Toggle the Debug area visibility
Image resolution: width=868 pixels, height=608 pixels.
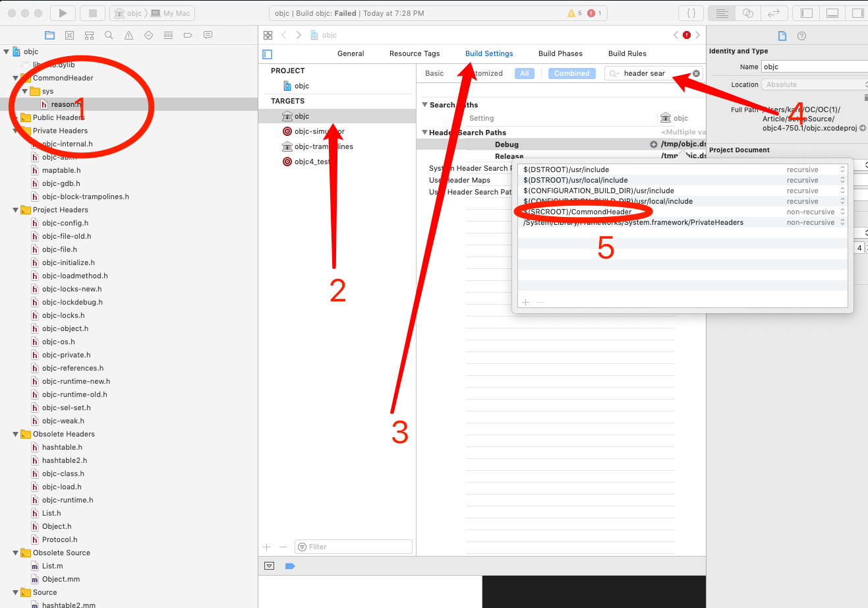[832, 13]
